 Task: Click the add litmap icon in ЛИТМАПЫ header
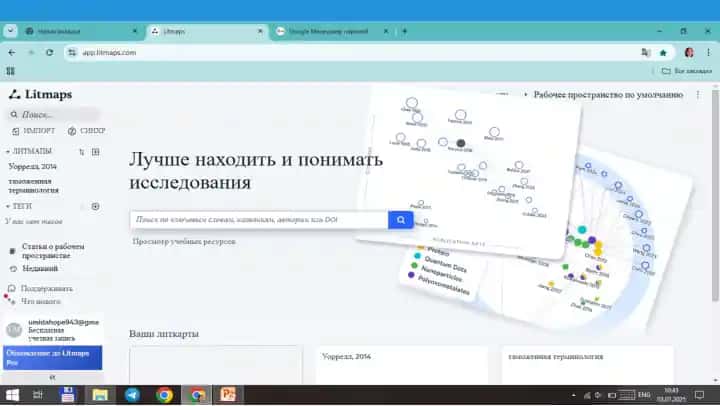pyautogui.click(x=96, y=152)
